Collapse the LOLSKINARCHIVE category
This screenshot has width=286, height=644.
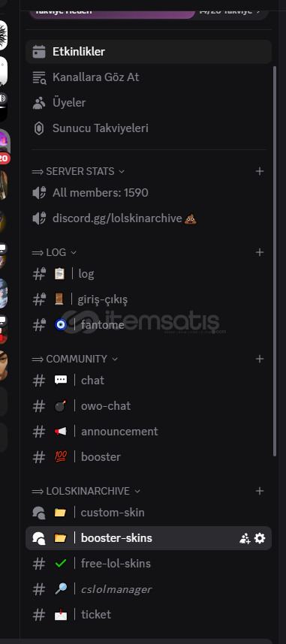(137, 491)
